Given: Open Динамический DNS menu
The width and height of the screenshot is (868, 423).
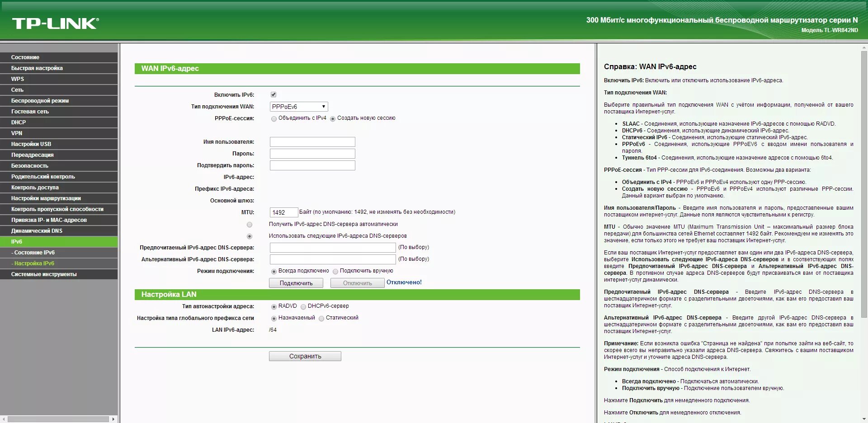Looking at the screenshot, I should click(59, 231).
